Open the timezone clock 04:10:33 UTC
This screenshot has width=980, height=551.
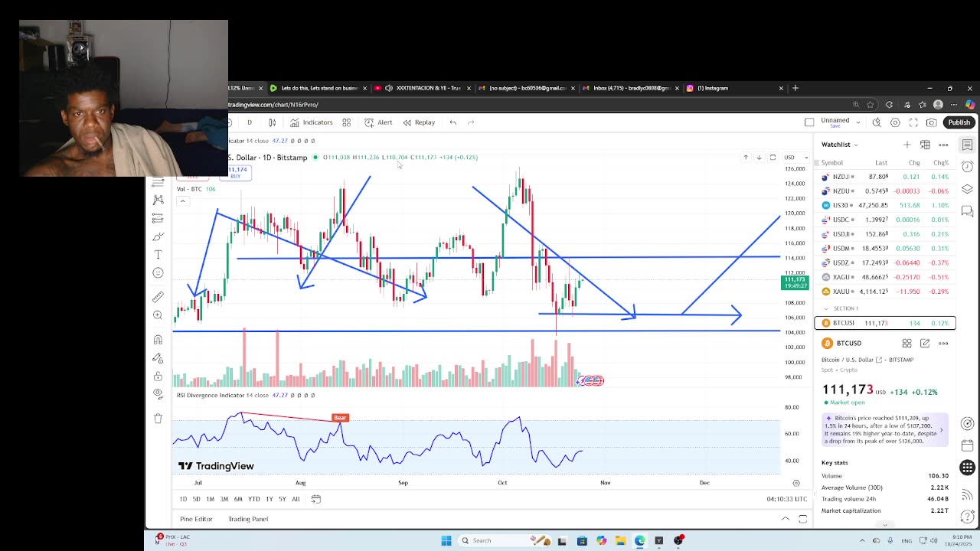click(787, 499)
